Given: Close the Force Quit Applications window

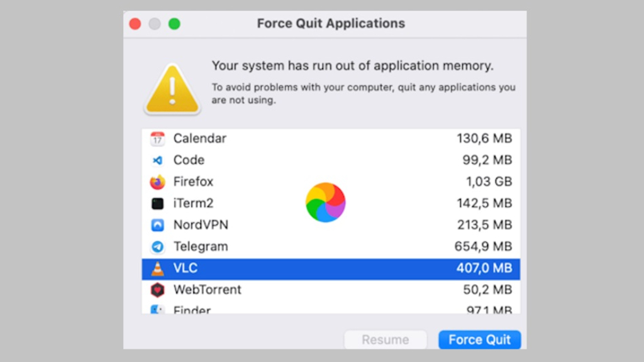Looking at the screenshot, I should click(x=135, y=24).
